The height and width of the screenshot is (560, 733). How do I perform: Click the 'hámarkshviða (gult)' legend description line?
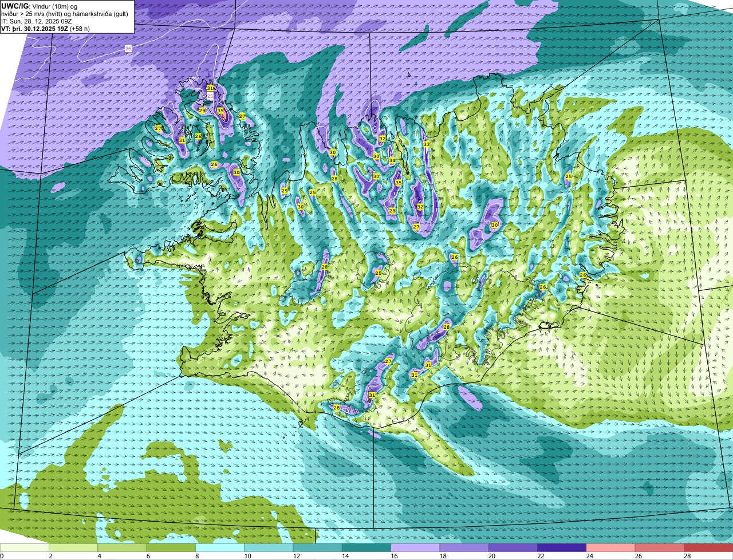[65, 14]
